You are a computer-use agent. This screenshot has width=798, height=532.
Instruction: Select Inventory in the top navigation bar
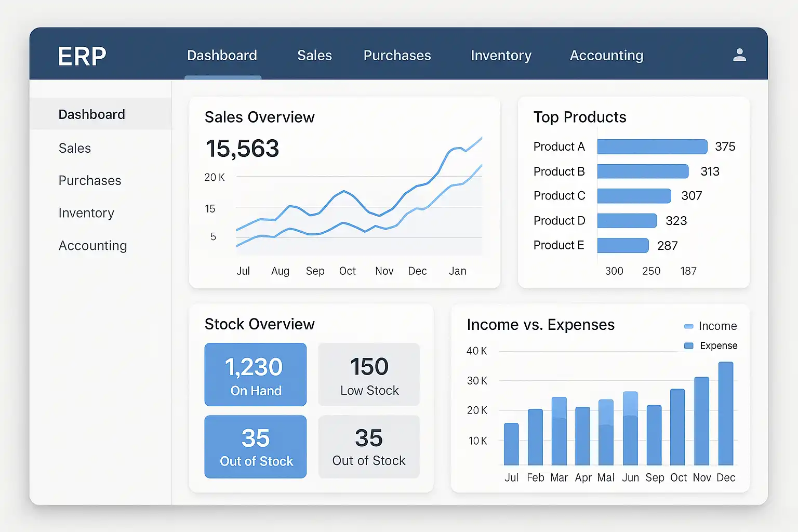coord(501,56)
